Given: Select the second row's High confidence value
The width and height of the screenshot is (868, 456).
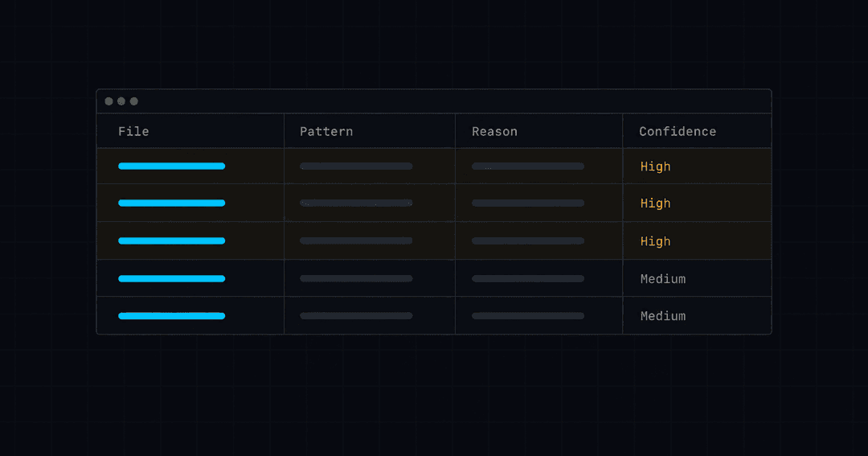Looking at the screenshot, I should coord(656,203).
